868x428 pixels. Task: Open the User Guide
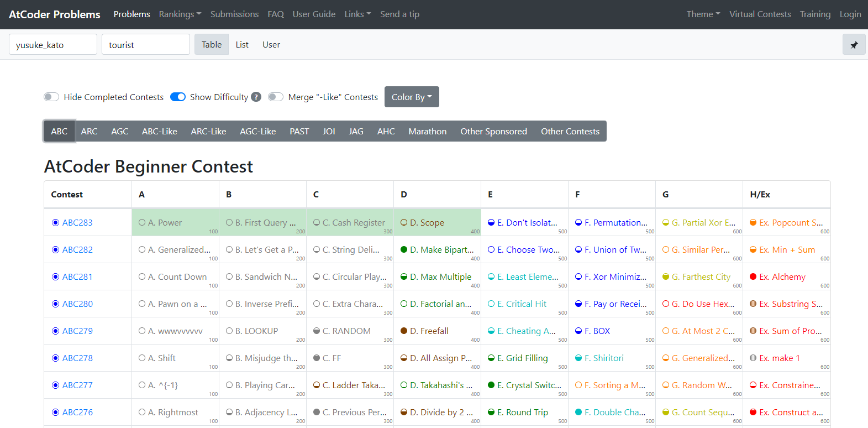(314, 14)
